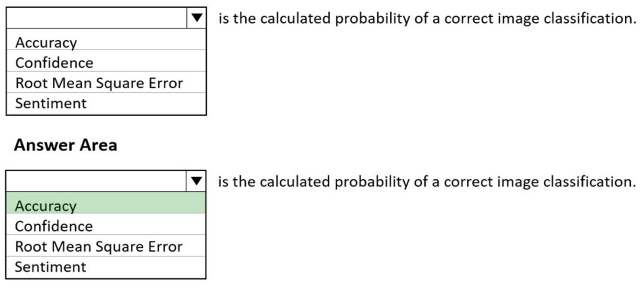
Task: Open the top dropdown arrow
Action: tap(196, 18)
